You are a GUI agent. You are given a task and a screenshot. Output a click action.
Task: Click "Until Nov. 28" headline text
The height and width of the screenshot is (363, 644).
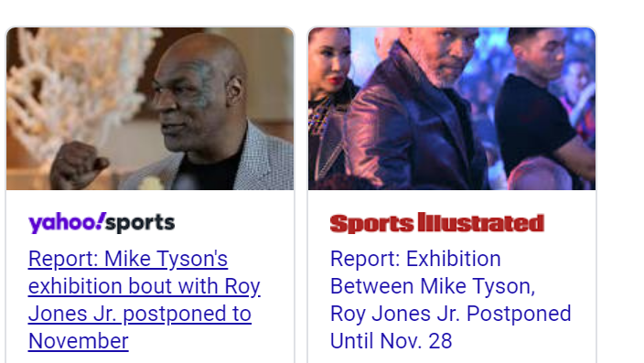pyautogui.click(x=391, y=341)
